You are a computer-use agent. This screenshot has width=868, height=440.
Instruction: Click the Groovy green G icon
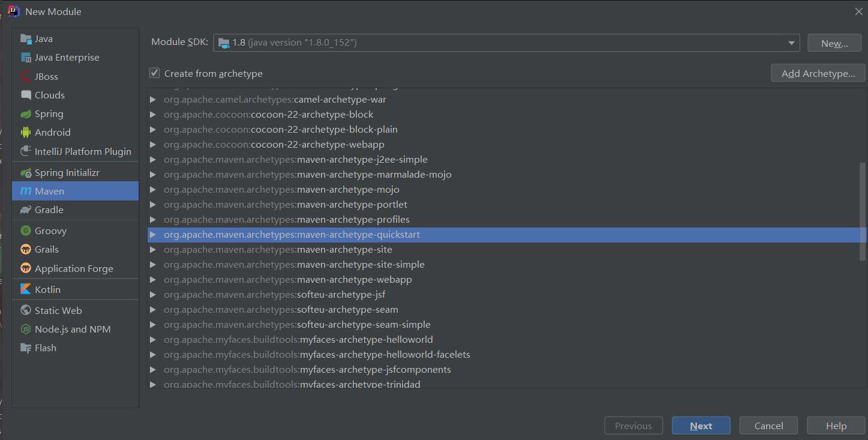tap(26, 231)
